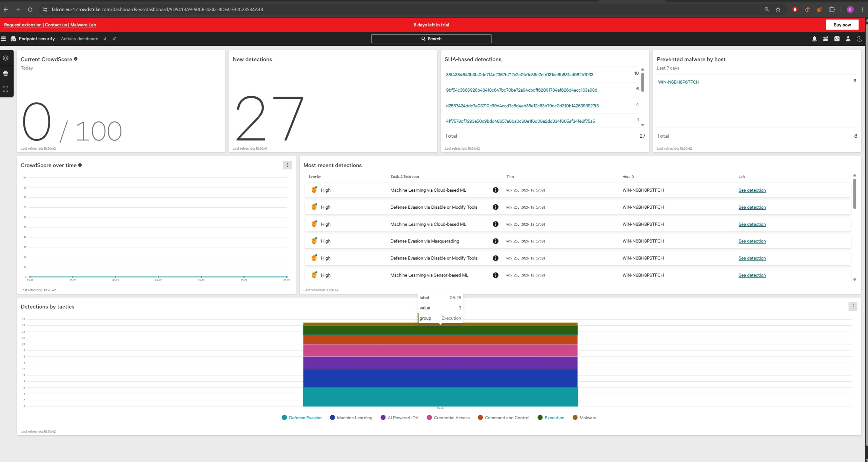Open info for Machine Learning via Sensor-based ML

(496, 275)
